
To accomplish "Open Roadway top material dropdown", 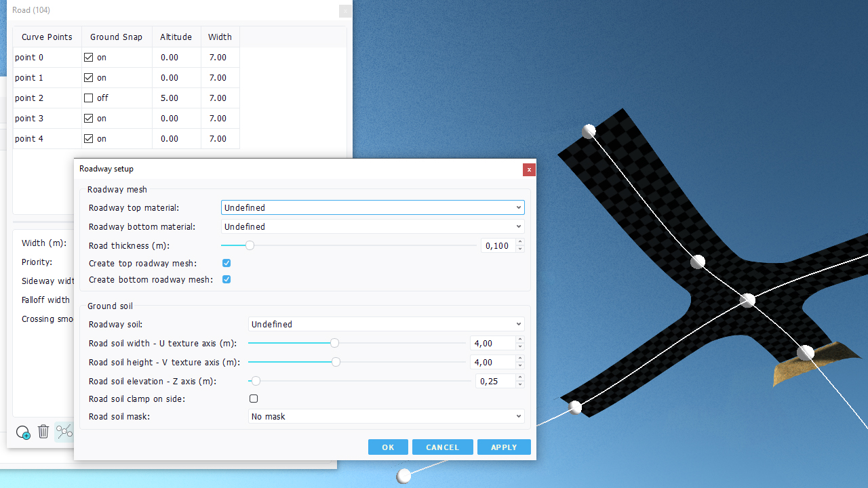I will [372, 207].
